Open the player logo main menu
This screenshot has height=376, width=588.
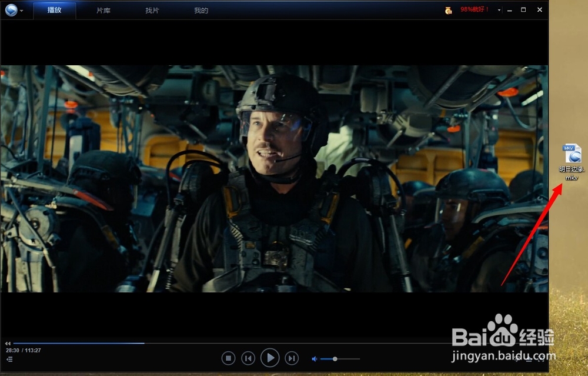click(x=11, y=10)
